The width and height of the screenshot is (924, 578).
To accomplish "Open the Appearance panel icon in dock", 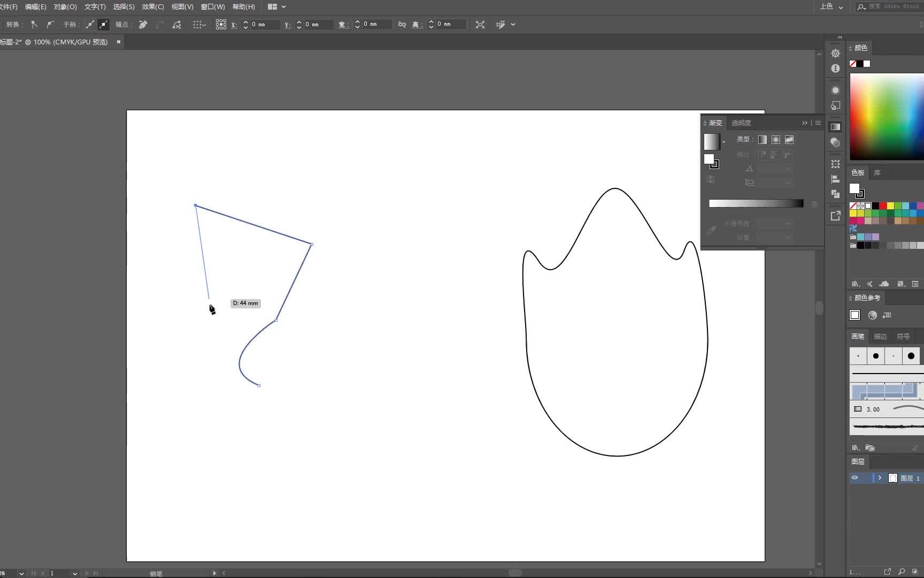I will click(835, 90).
